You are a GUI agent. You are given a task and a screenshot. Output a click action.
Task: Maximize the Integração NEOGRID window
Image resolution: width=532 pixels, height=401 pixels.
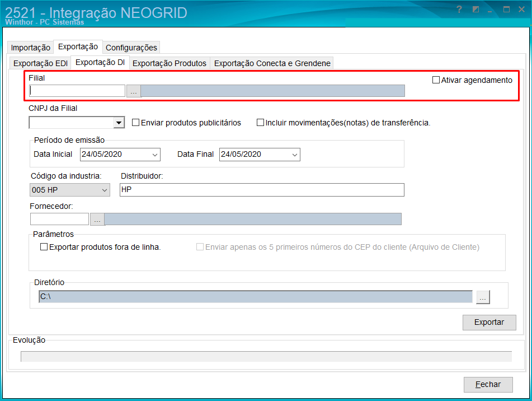pyautogui.click(x=507, y=10)
